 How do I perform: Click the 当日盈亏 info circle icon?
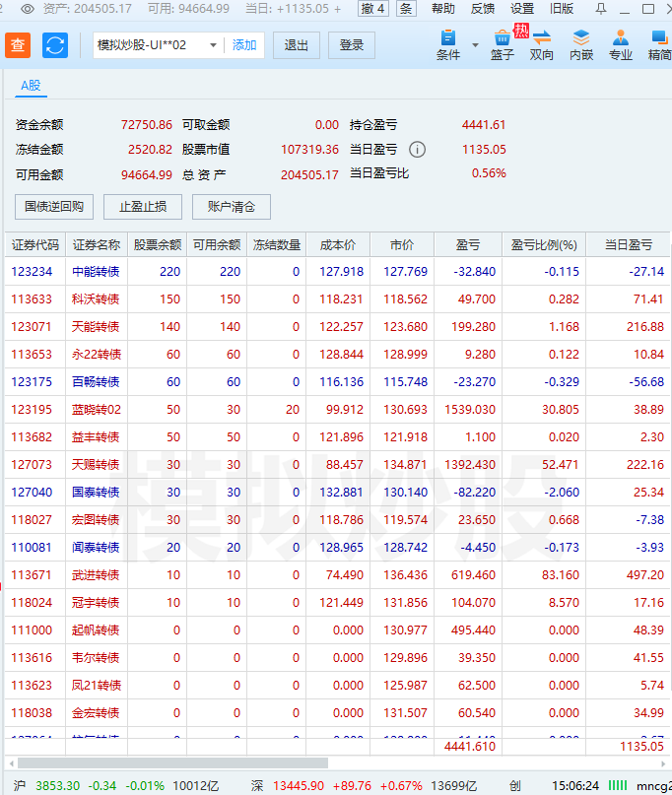[x=417, y=150]
